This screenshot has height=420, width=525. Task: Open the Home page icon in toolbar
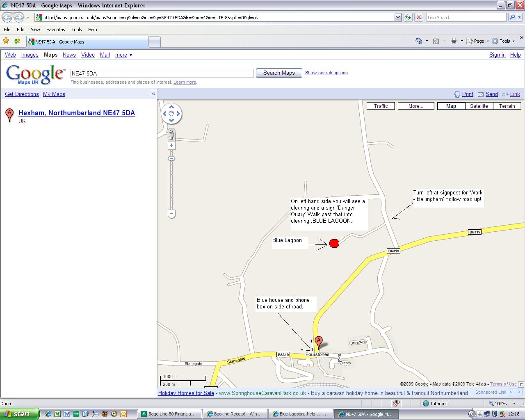pyautogui.click(x=419, y=41)
